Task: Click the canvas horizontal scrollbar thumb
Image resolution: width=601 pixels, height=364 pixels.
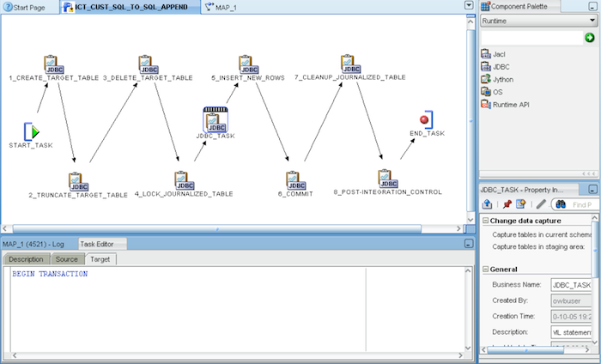Action: point(217,228)
